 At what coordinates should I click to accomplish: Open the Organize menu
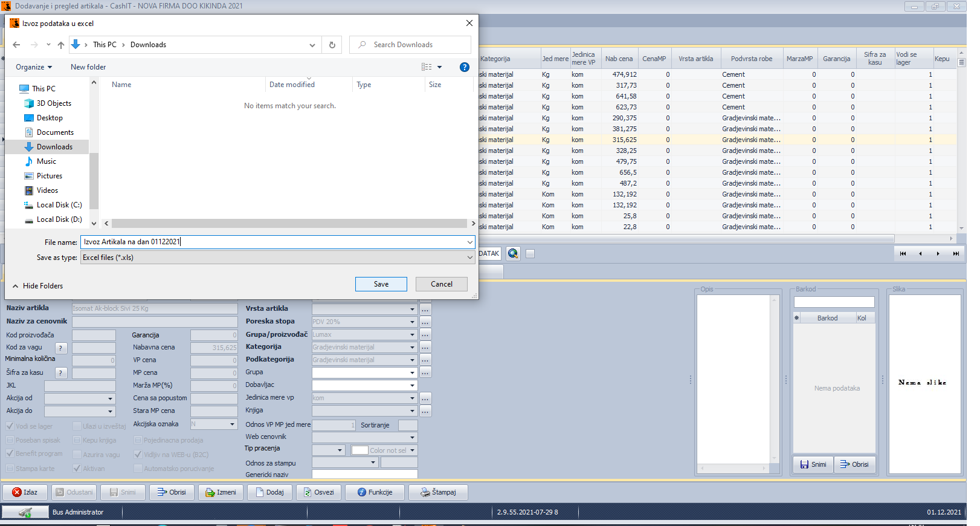(x=34, y=67)
